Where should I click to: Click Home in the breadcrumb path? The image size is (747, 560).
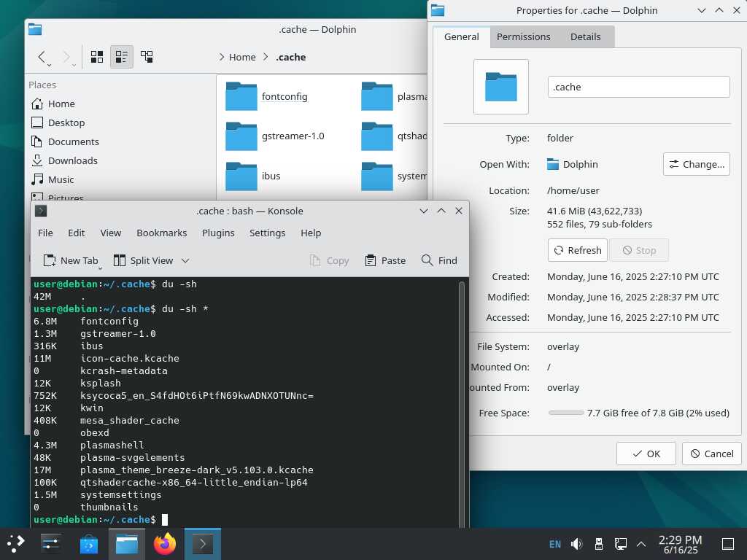pyautogui.click(x=242, y=57)
